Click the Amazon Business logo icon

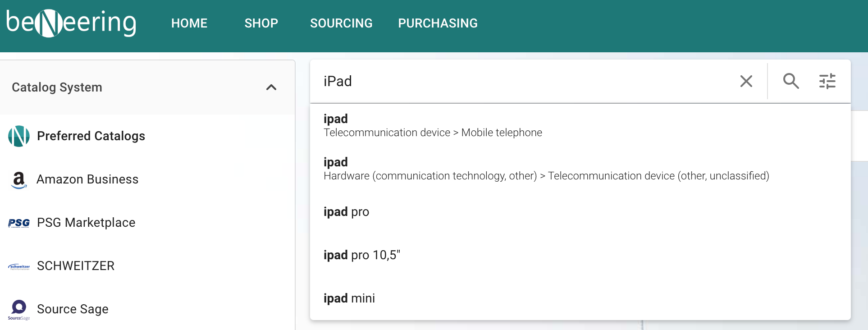[x=19, y=179]
